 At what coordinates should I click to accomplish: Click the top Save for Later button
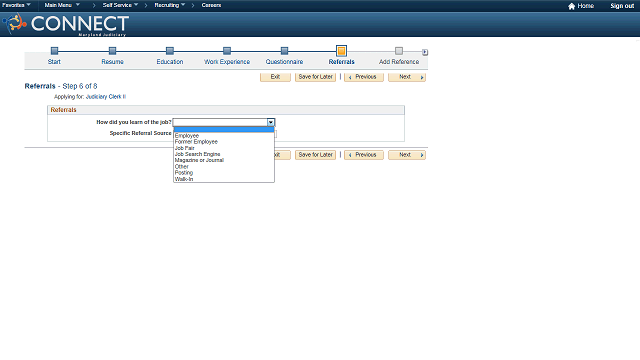tap(316, 77)
